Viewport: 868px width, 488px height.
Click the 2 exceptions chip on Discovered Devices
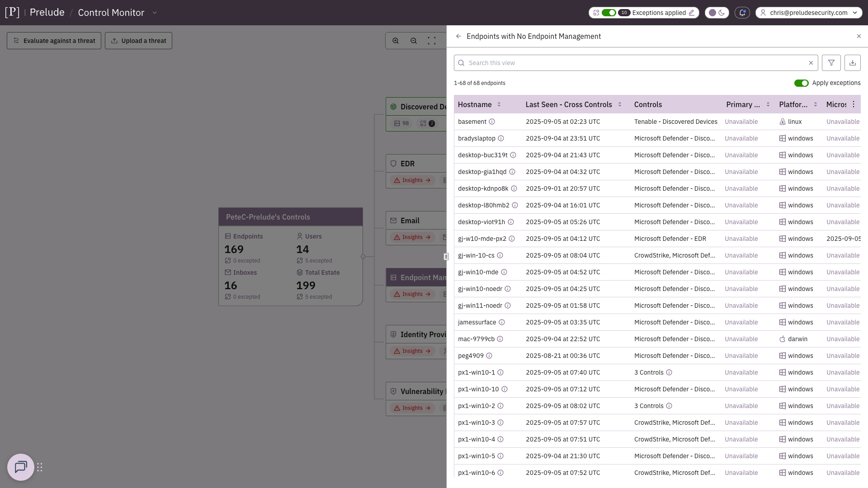tap(427, 123)
